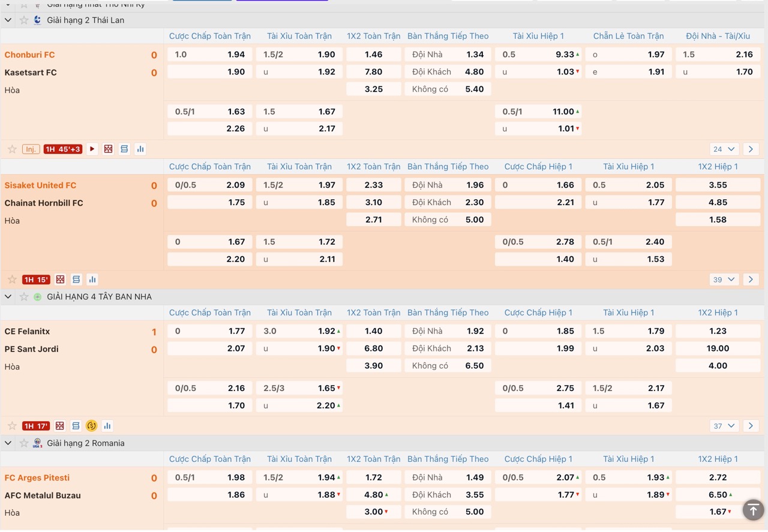Screen dimensions: 768x532
Task: Open match tracker pitch icon for CE Felanitx match
Action: coord(60,426)
